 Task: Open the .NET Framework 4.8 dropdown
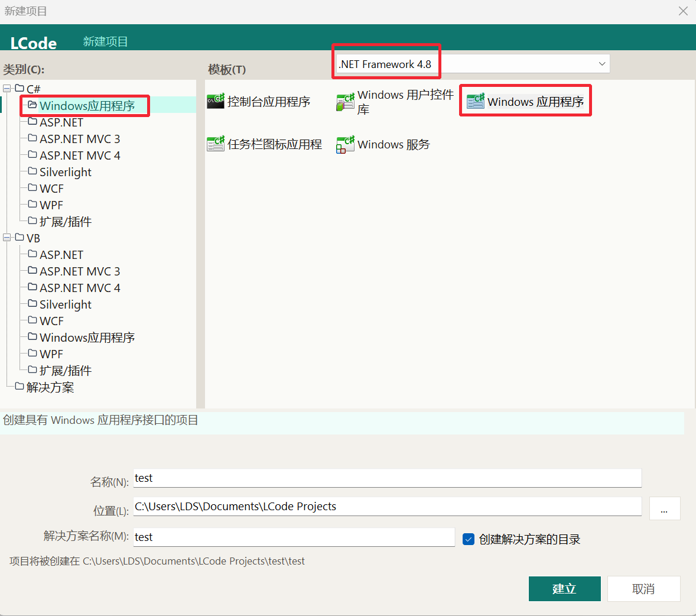click(x=473, y=64)
